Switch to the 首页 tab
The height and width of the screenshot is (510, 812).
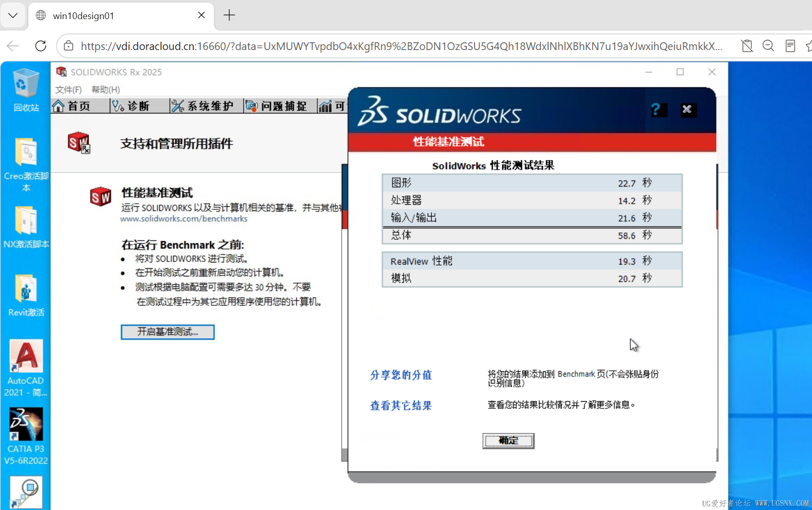[x=80, y=106]
